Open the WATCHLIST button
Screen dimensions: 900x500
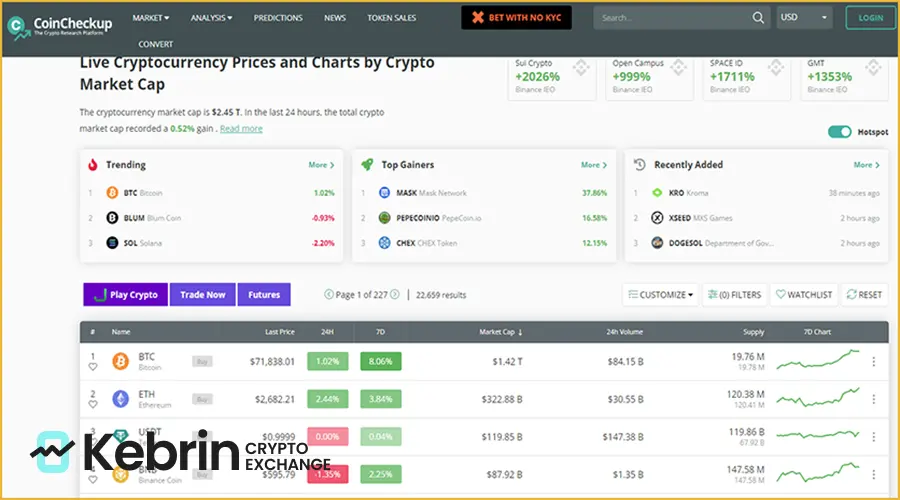(804, 294)
